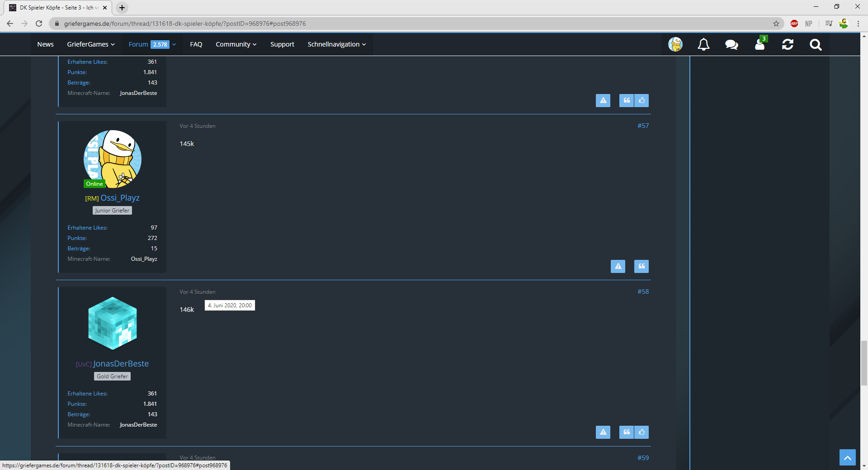Click the scroll-to-top arrow button

[x=848, y=457]
